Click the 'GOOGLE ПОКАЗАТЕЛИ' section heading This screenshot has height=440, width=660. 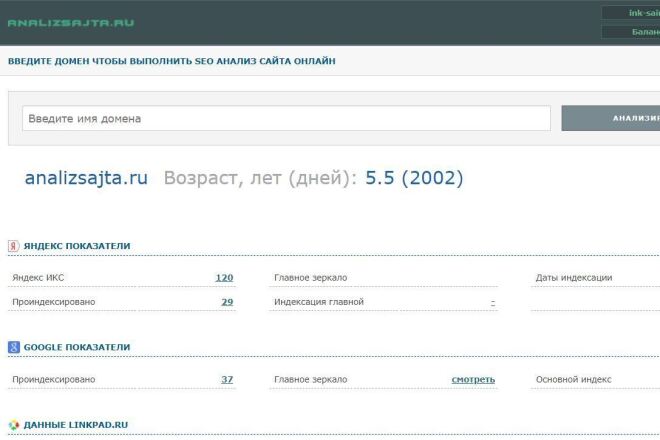pyautogui.click(x=77, y=347)
